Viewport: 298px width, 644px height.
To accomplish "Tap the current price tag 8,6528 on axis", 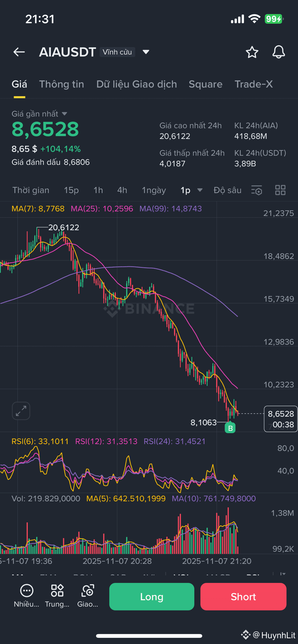I will tap(281, 419).
